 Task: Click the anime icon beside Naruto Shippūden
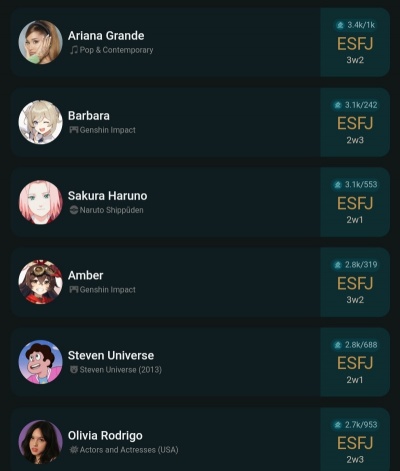tap(73, 210)
